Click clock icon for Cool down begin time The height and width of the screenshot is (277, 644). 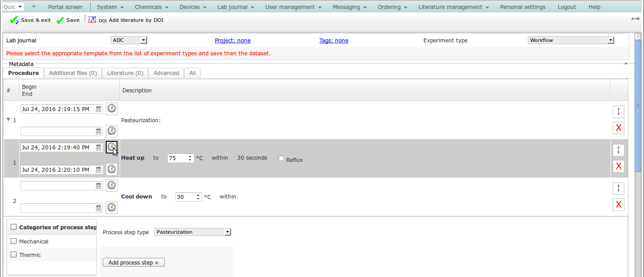click(x=112, y=185)
